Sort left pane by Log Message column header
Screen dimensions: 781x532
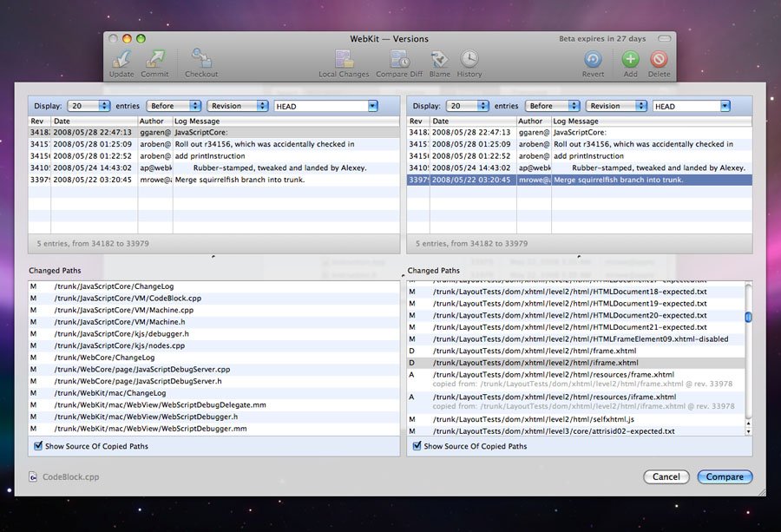click(x=285, y=121)
